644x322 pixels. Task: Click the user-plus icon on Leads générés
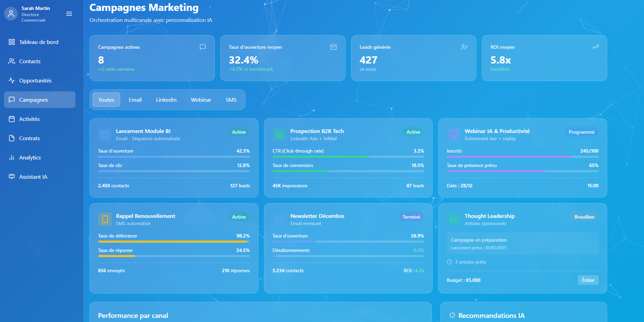click(x=464, y=47)
